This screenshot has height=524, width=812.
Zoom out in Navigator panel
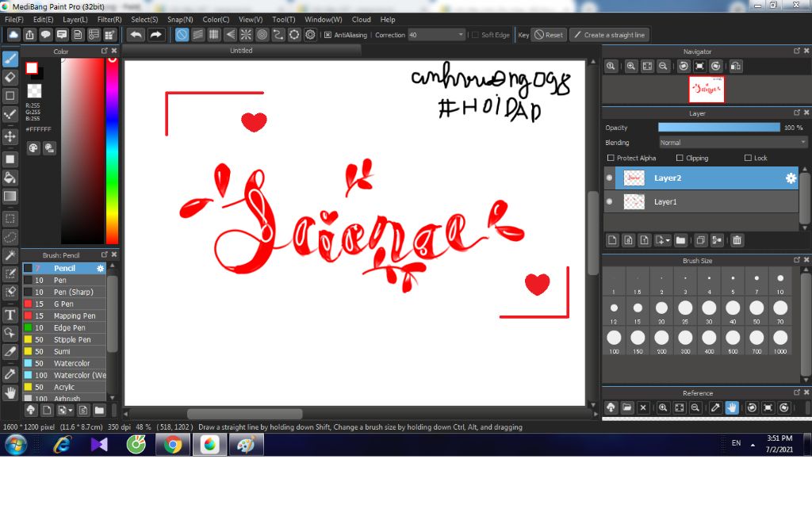point(663,67)
